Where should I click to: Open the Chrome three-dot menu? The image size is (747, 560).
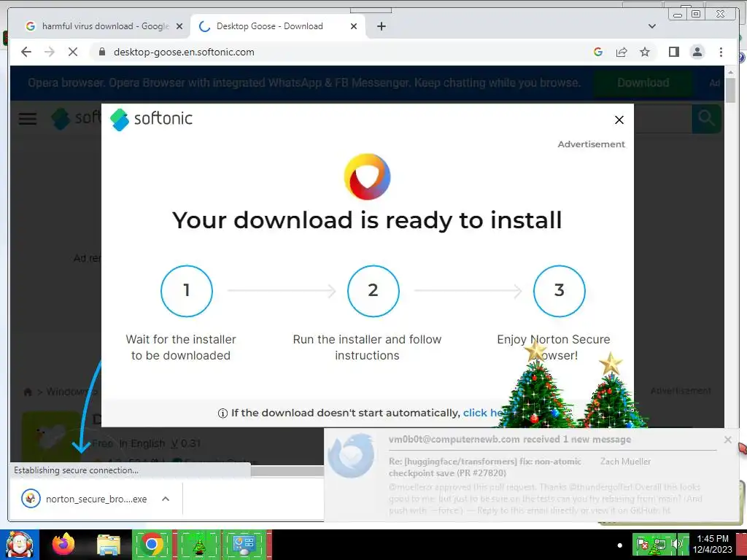point(721,52)
